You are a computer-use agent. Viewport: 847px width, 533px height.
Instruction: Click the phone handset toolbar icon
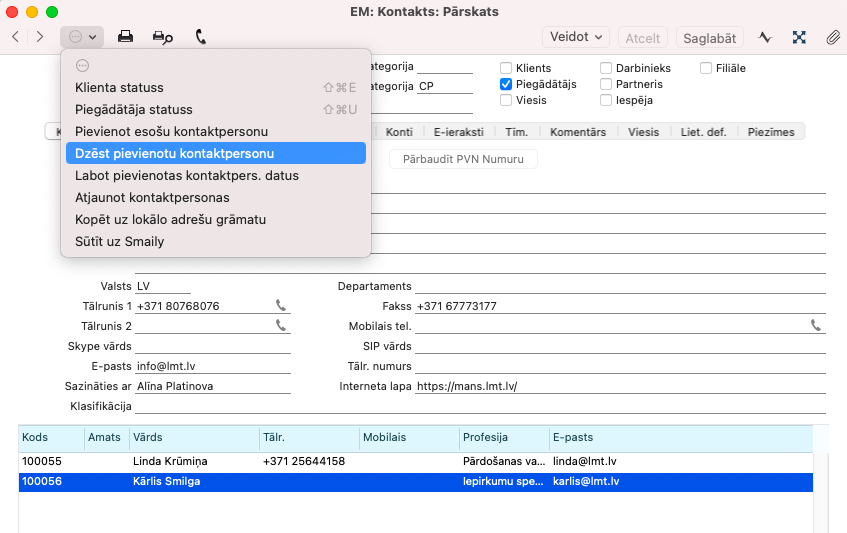(201, 37)
